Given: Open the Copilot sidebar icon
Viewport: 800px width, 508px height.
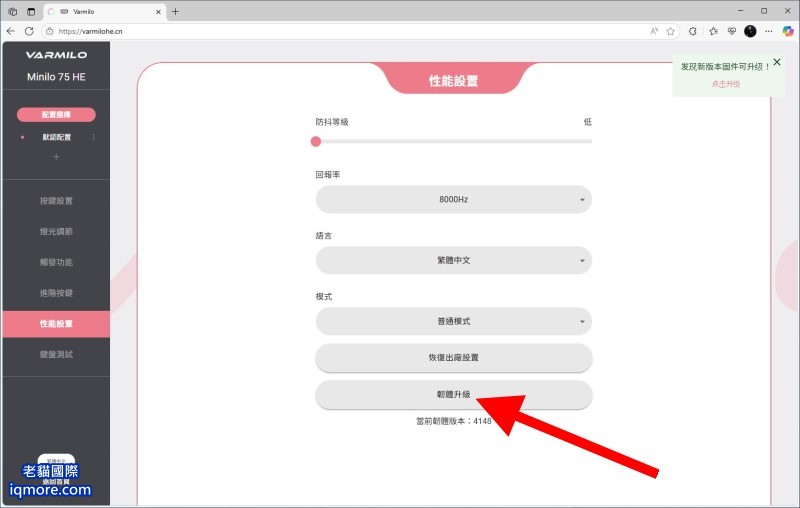Looking at the screenshot, I should (788, 31).
